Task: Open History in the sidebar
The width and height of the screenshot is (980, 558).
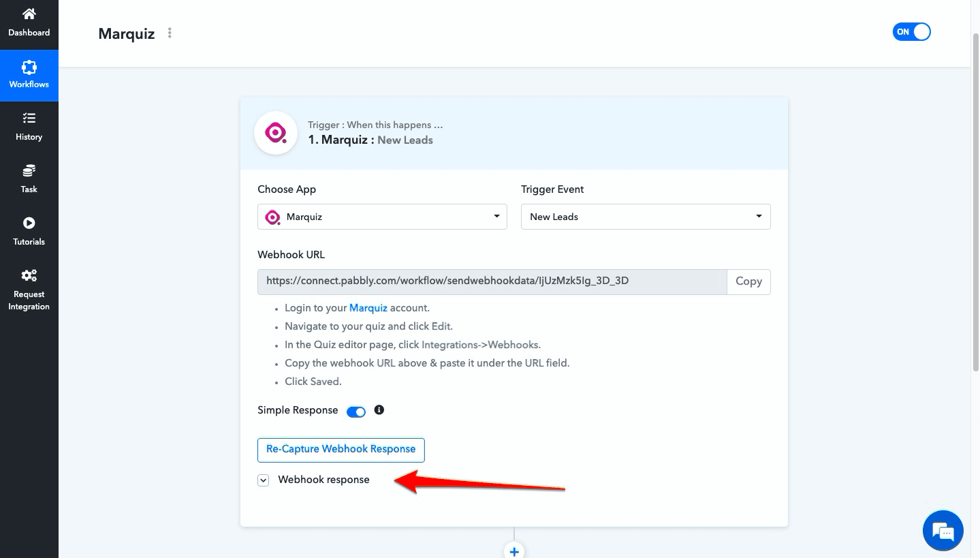Action: (29, 127)
